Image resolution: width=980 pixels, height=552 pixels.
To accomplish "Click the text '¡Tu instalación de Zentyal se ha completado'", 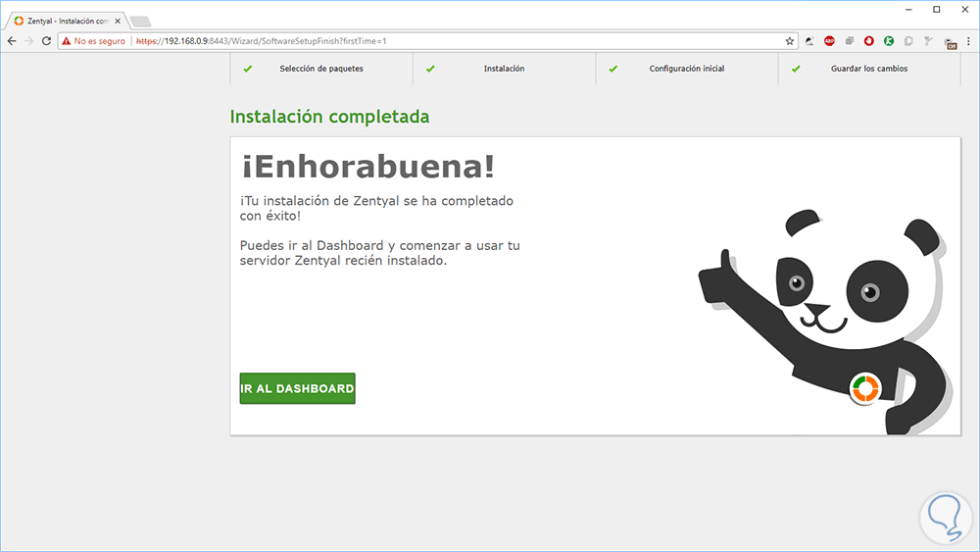I will 377,201.
